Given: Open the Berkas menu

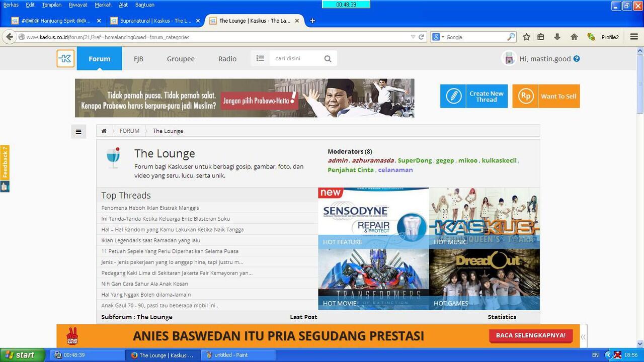Looking at the screenshot, I should click(x=11, y=5).
